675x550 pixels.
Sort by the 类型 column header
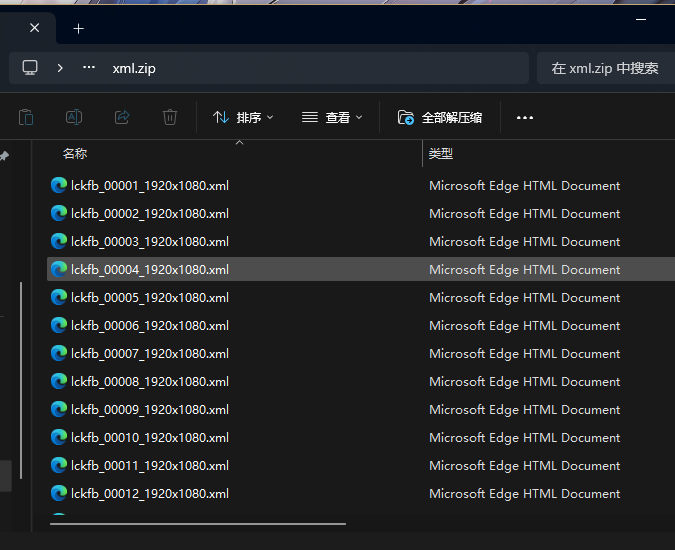(x=441, y=154)
